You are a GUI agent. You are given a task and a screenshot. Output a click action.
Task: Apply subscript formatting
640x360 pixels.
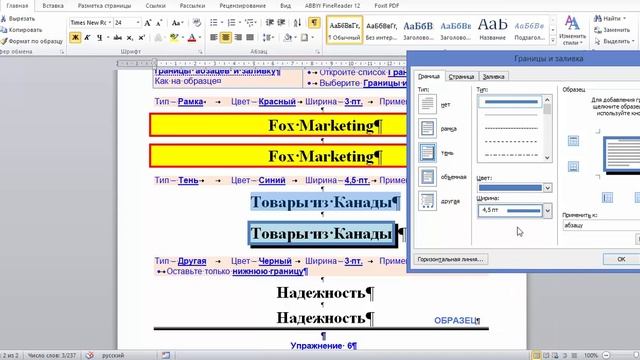point(129,38)
